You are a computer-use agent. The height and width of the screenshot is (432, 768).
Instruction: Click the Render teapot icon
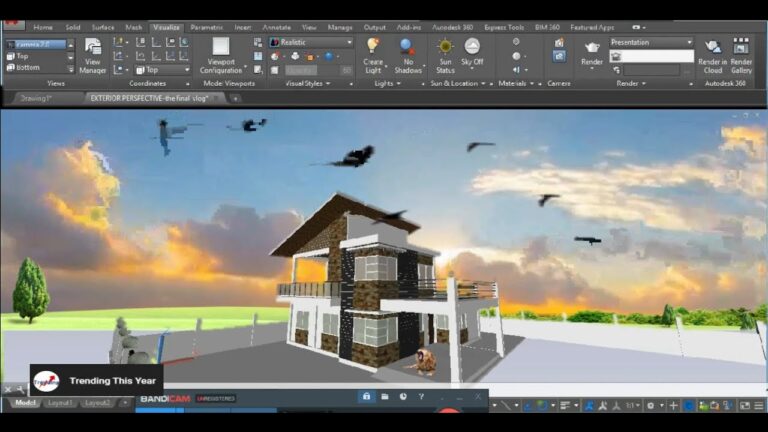pyautogui.click(x=592, y=48)
